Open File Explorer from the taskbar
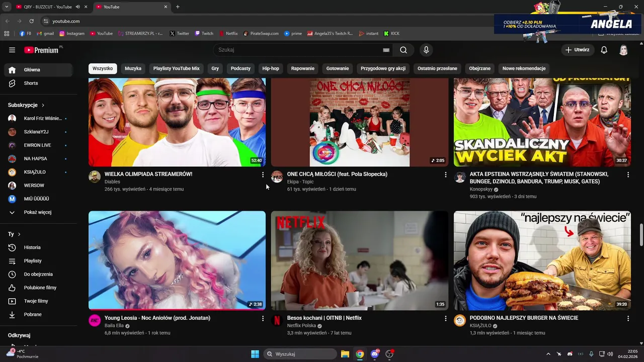The height and width of the screenshot is (362, 644). coord(345,354)
